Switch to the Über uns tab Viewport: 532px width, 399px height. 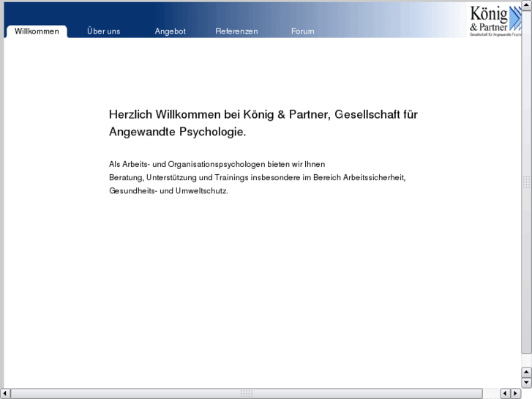click(x=103, y=31)
